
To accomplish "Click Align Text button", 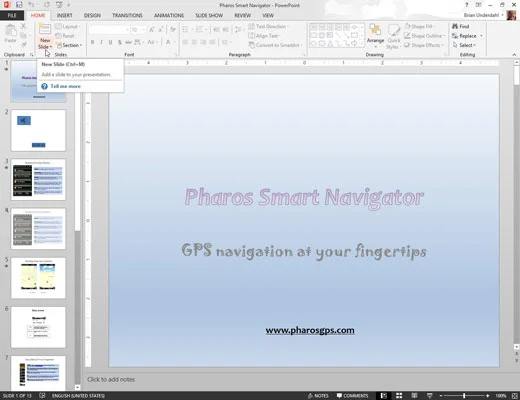I will 264,36.
